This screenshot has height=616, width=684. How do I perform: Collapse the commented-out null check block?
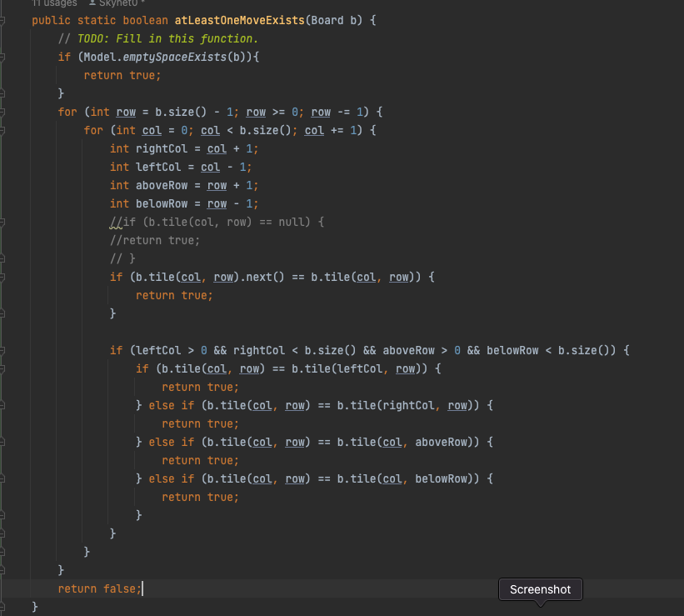pos(3,222)
